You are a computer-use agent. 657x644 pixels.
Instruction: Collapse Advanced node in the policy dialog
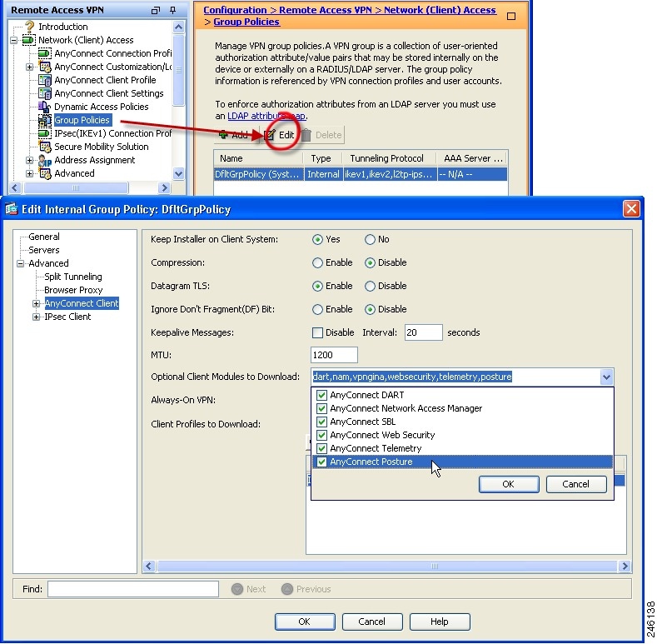point(20,264)
